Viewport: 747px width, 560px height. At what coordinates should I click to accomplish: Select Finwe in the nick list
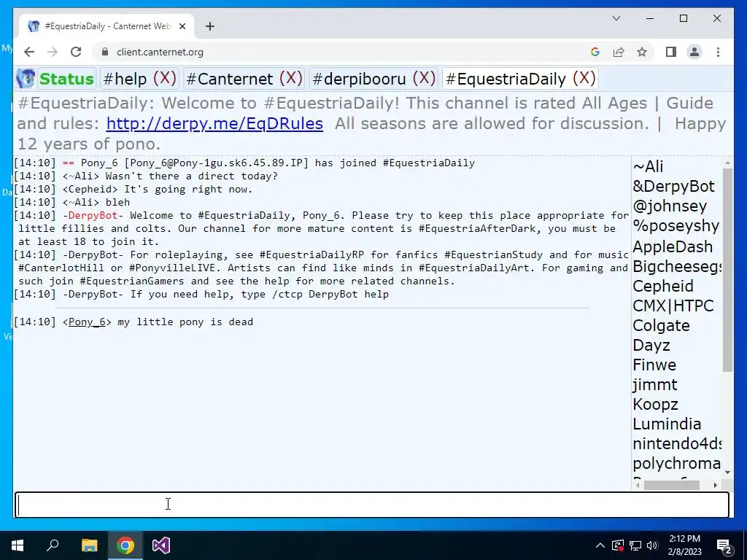click(x=654, y=365)
